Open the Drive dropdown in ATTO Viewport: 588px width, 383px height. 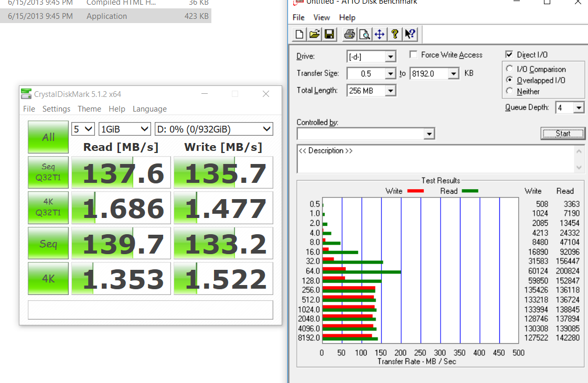click(390, 57)
